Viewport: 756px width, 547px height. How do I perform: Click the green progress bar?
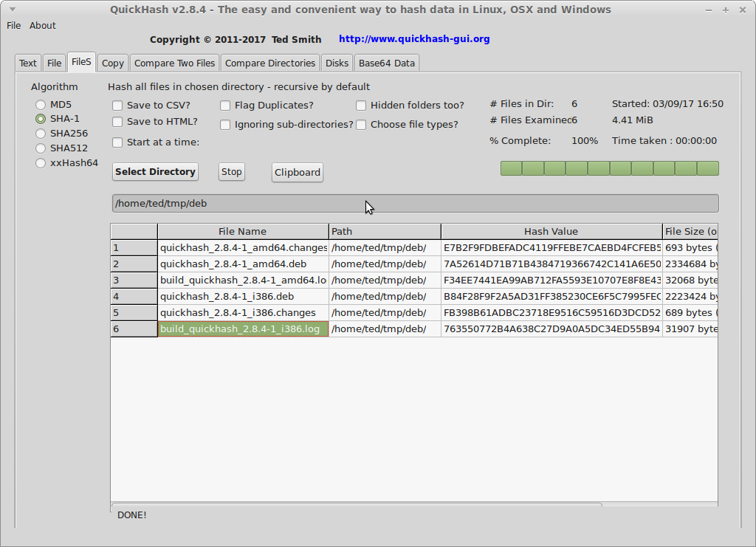[x=609, y=168]
